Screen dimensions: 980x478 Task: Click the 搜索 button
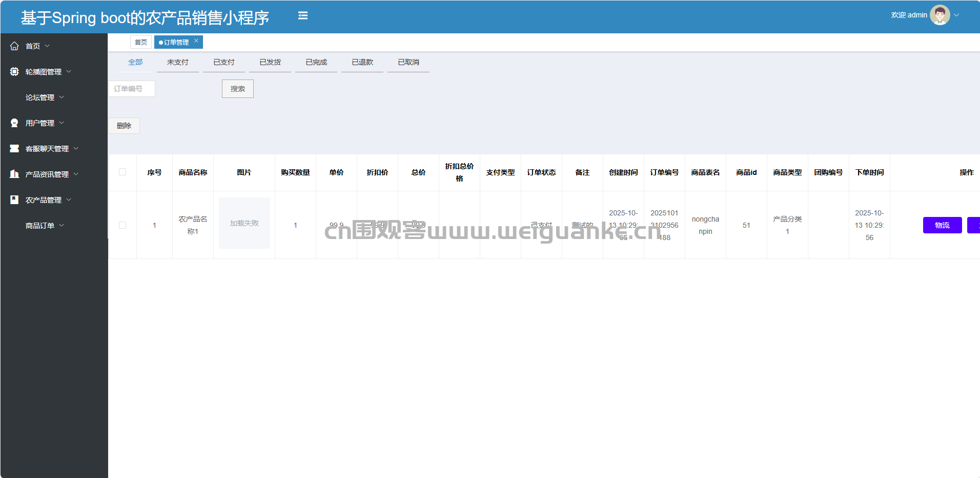click(x=237, y=89)
